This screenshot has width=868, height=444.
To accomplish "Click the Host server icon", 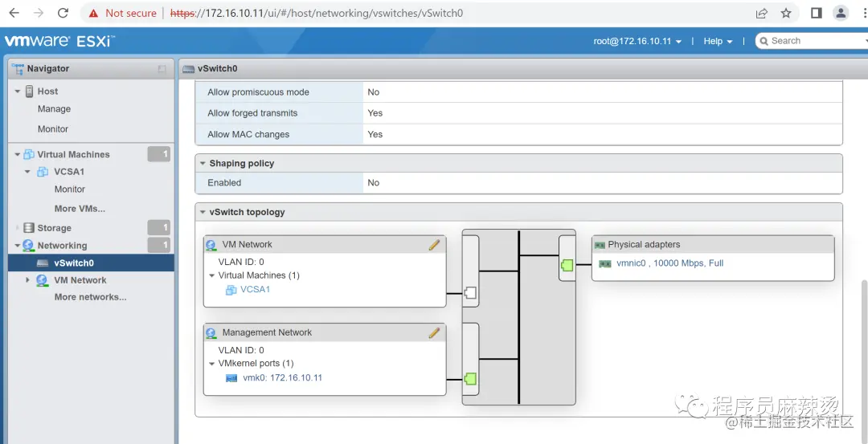I will (x=30, y=92).
